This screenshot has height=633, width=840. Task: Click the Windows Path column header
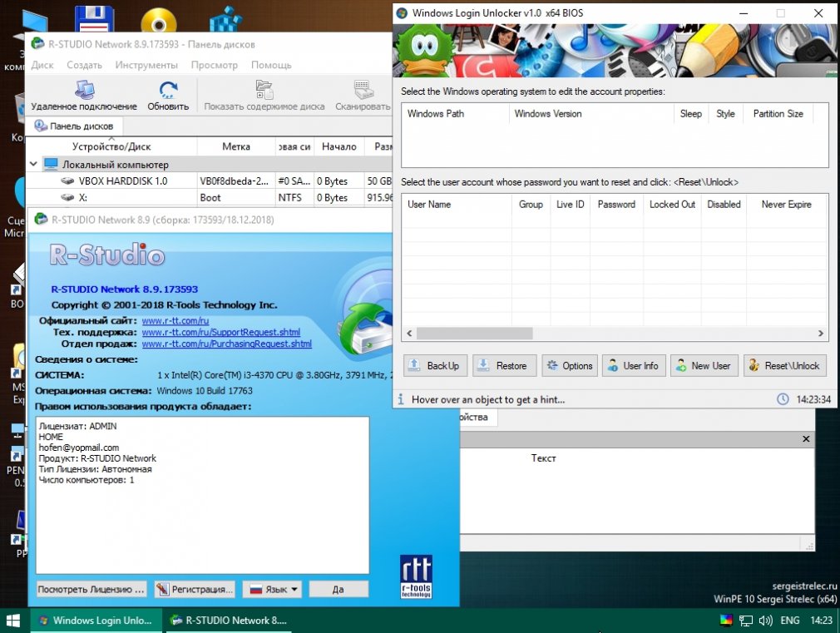[x=456, y=114]
